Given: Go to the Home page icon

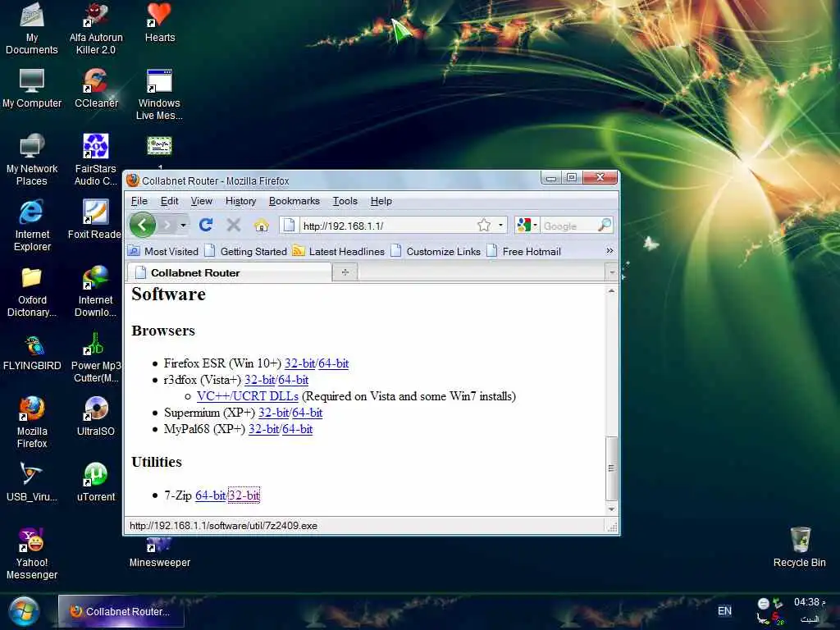Looking at the screenshot, I should pos(262,226).
